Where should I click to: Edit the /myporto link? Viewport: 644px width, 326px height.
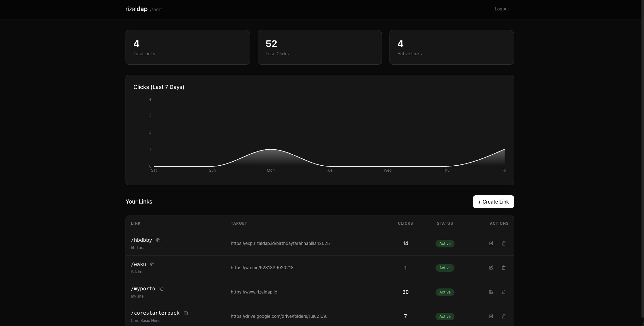491,292
